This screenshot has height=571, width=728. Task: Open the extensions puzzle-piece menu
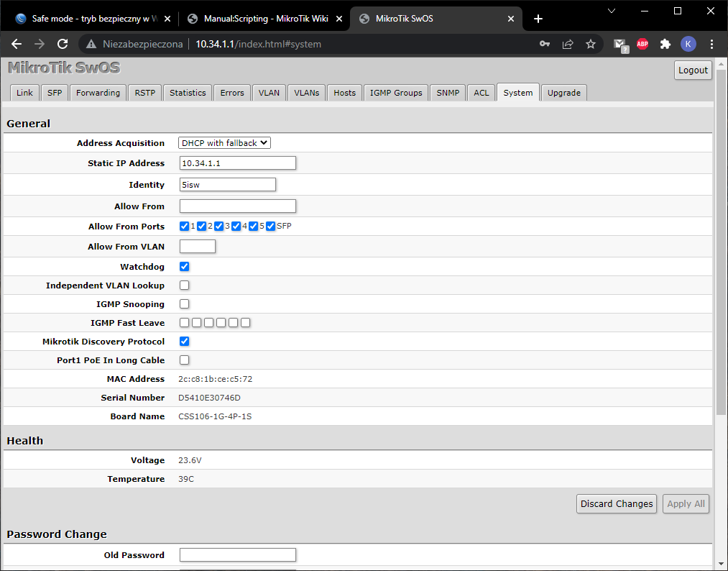pyautogui.click(x=665, y=44)
